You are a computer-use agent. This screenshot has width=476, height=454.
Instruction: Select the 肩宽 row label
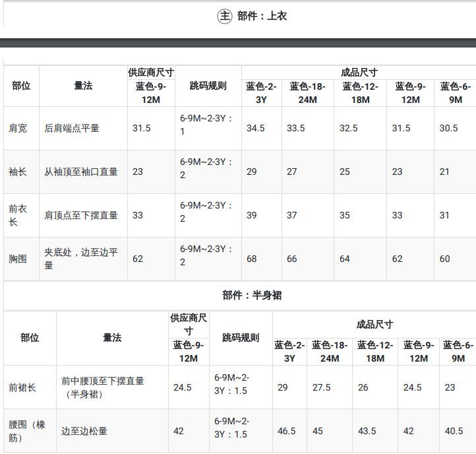[x=18, y=128]
